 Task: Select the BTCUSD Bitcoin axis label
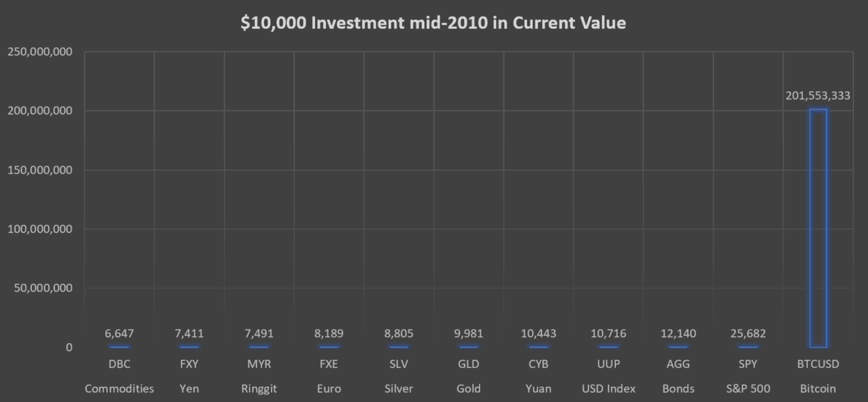pos(818,377)
